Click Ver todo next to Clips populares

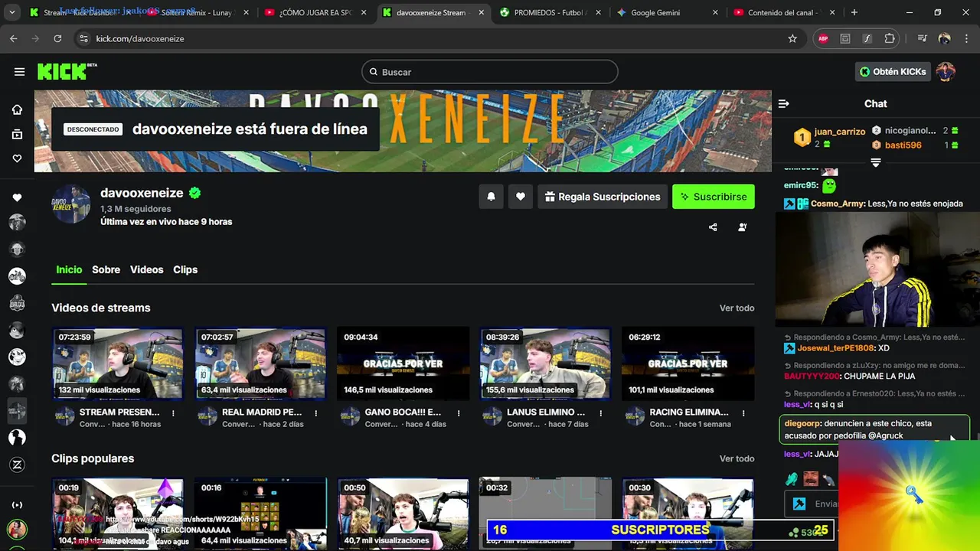pos(737,458)
